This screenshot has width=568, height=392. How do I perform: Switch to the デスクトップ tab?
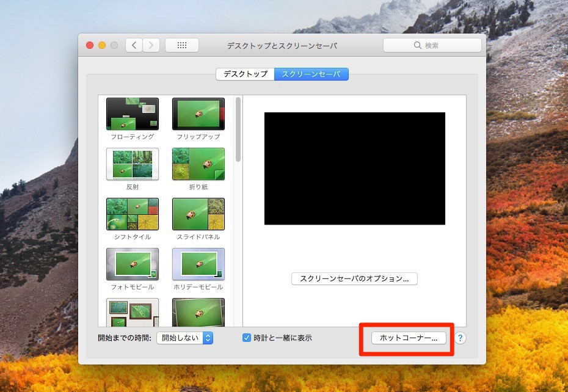click(246, 74)
